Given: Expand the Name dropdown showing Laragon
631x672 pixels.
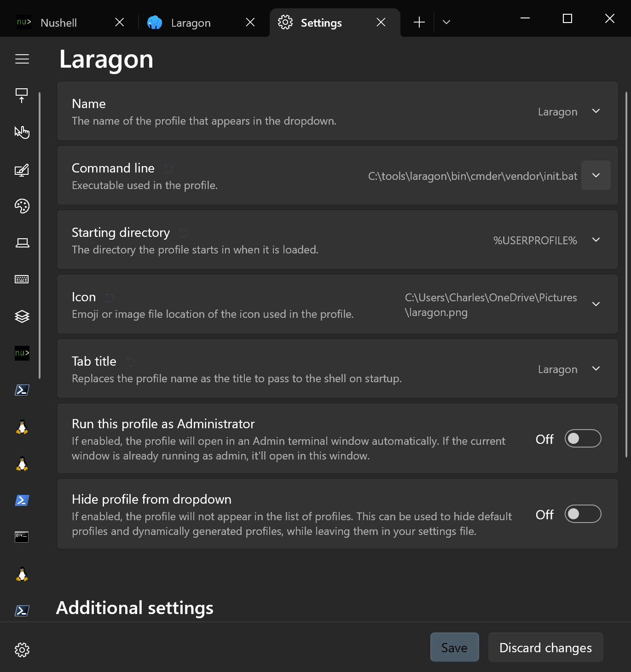Looking at the screenshot, I should (x=596, y=111).
